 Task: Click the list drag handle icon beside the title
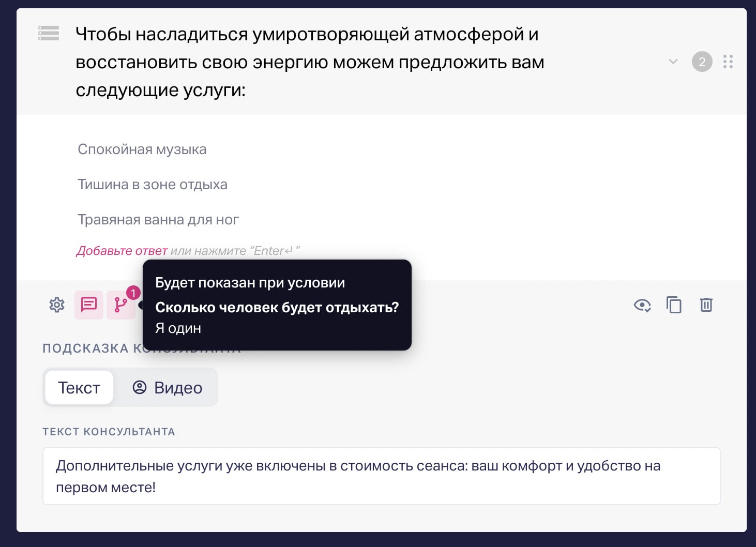click(x=48, y=33)
